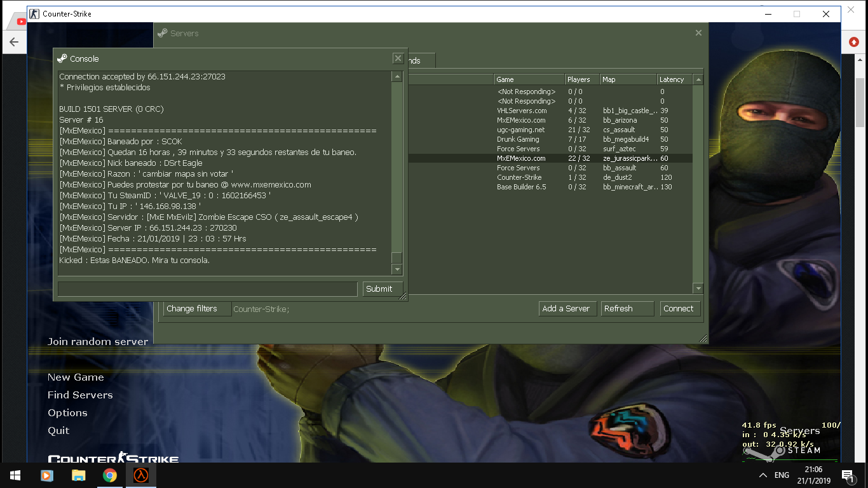Viewport: 868px width, 488px height.
Task: Click the Counter-Strike window title icon
Action: pos(35,13)
